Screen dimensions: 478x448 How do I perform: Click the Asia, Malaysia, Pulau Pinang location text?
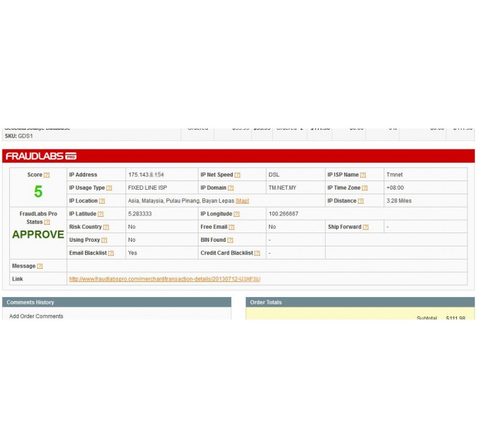pos(181,201)
